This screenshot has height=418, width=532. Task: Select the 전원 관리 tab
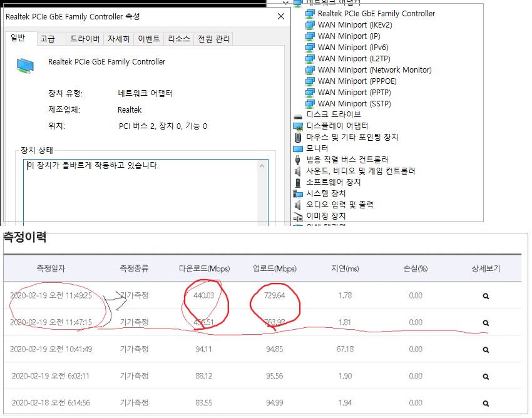tap(213, 39)
